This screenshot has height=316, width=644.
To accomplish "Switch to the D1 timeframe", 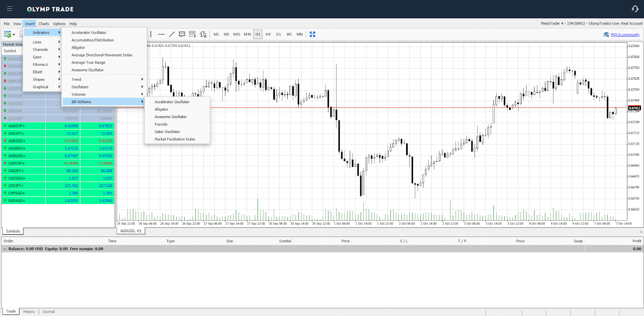I will pyautogui.click(x=279, y=34).
